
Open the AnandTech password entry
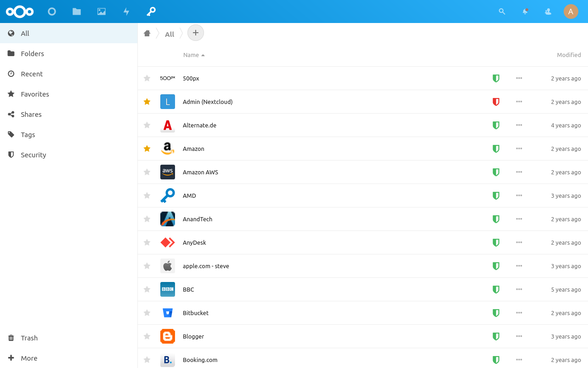click(x=363, y=219)
